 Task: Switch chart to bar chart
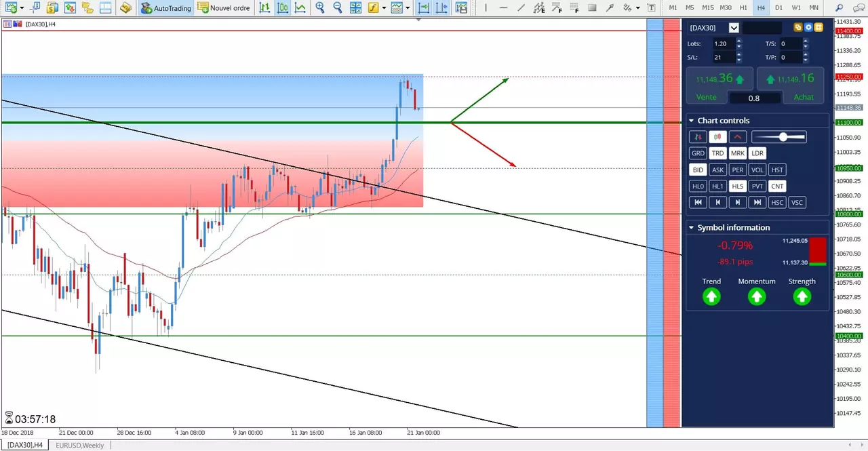[x=264, y=8]
